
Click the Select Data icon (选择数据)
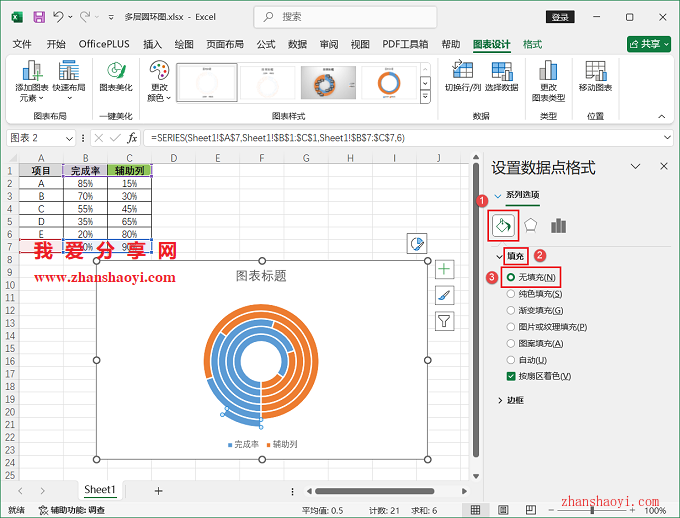point(501,76)
